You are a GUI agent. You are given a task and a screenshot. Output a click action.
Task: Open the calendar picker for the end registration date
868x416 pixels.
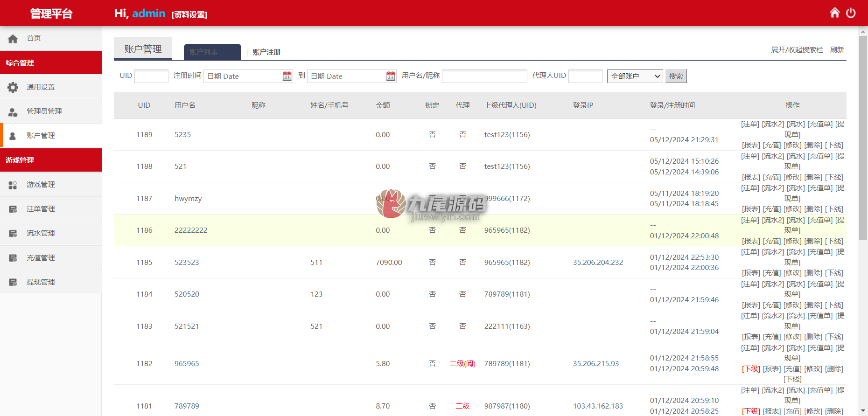[x=391, y=76]
